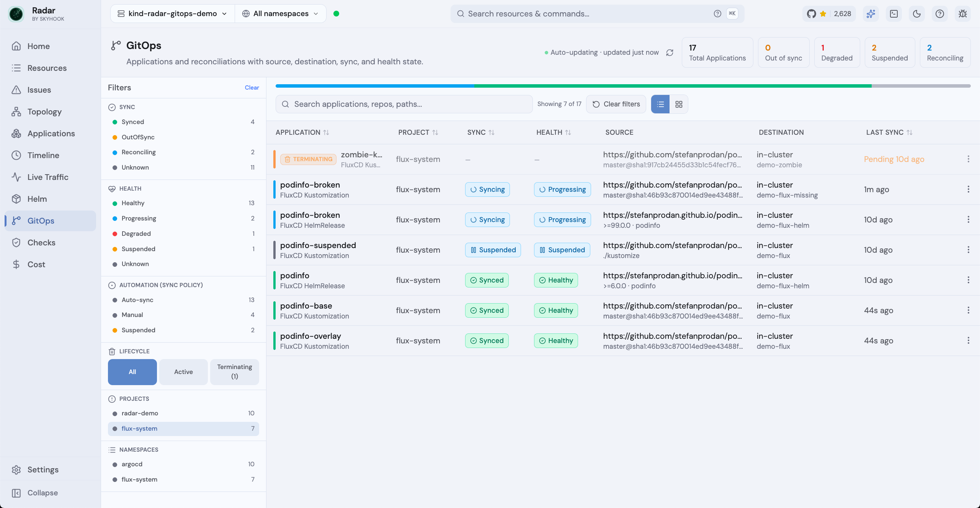Click the Radar logo icon
The image size is (980, 508).
[x=16, y=14]
